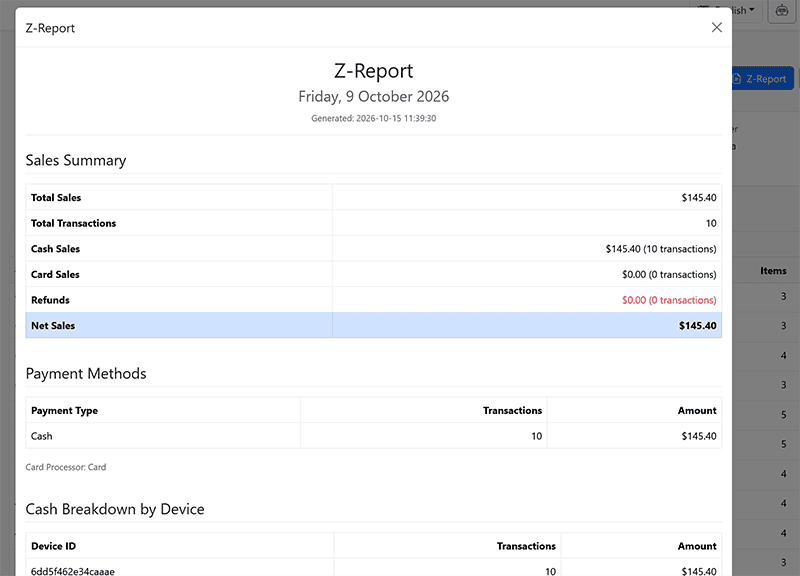The image size is (800, 576).
Task: Click the Generated timestamp text
Action: click(373, 118)
